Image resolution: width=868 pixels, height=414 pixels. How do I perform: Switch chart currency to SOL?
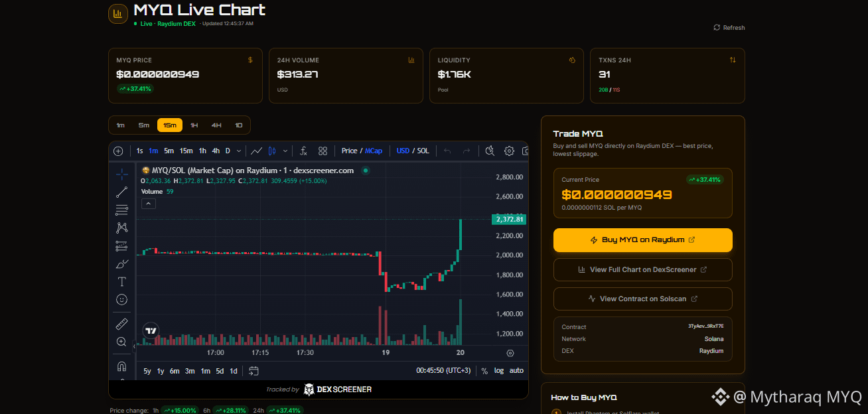pos(423,151)
